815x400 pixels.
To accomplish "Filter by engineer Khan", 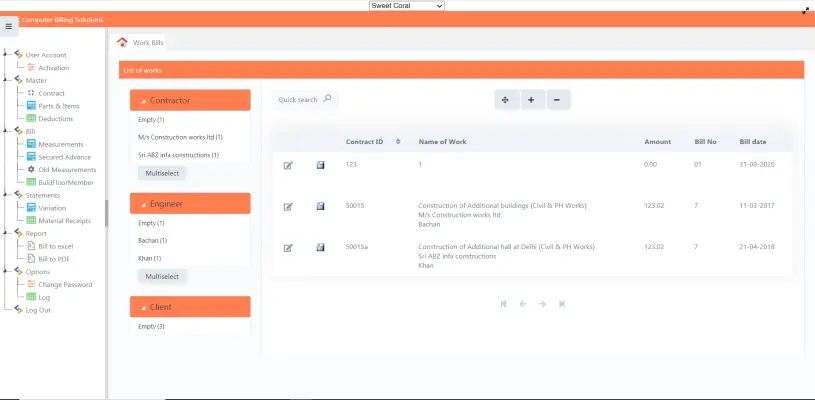I will tap(150, 258).
